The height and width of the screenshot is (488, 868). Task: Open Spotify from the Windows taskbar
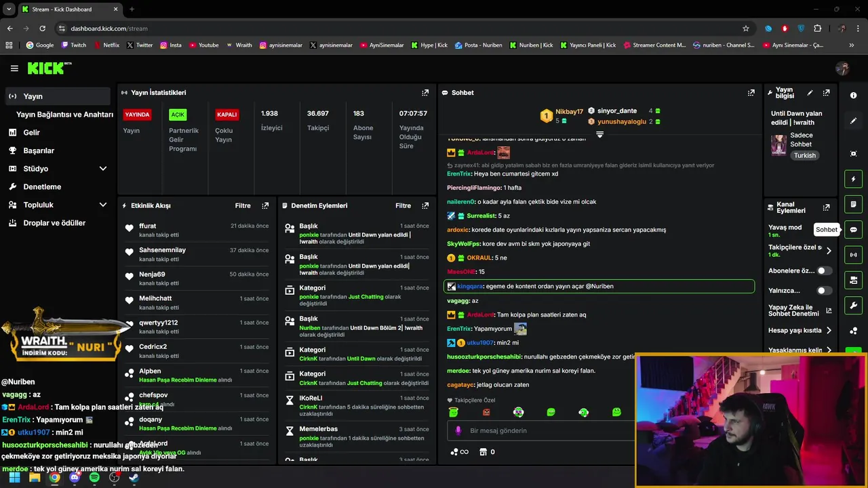[x=94, y=478]
